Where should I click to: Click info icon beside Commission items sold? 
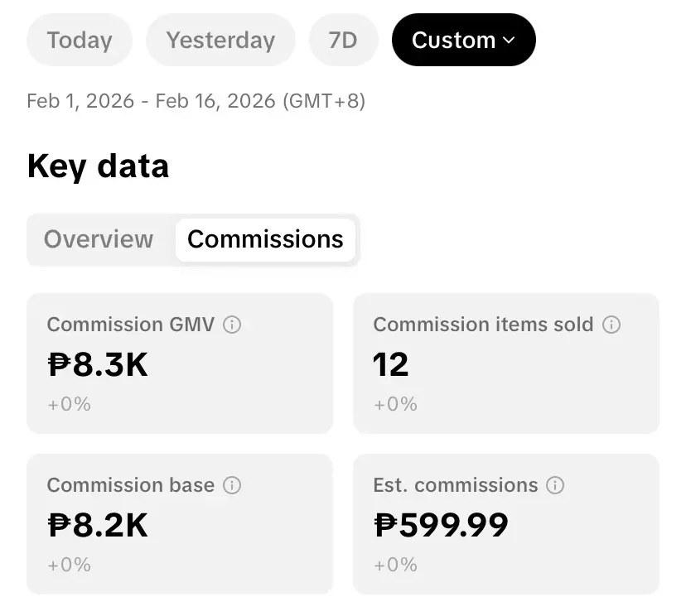click(611, 325)
